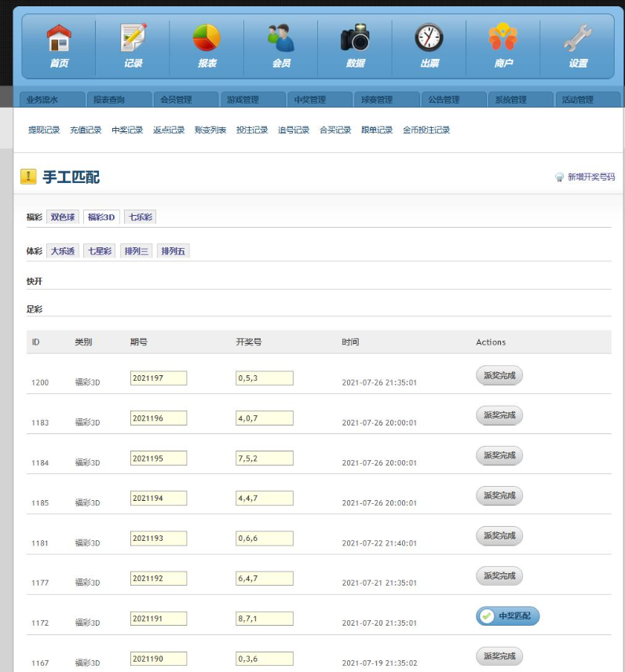
Task: Open the 投注记录 submenu link
Action: pos(252,130)
